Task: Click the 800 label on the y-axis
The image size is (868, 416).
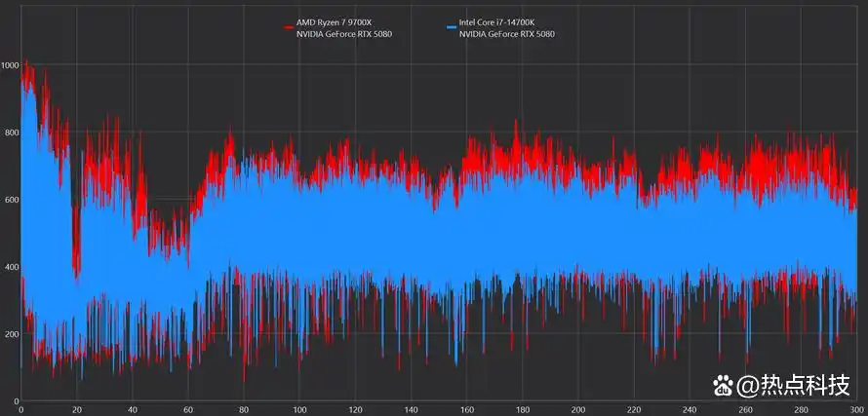Action: coord(10,132)
